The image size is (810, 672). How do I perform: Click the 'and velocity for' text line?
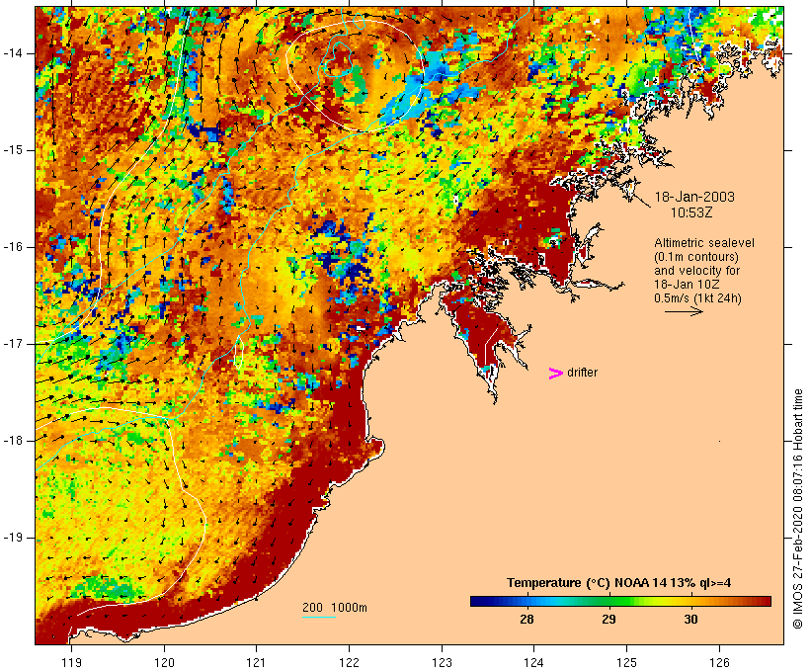(696, 271)
